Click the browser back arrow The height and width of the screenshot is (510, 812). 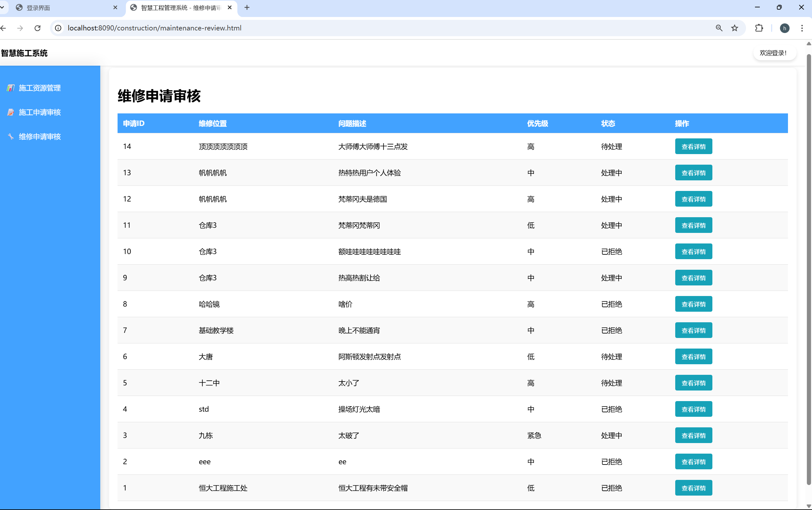4,28
